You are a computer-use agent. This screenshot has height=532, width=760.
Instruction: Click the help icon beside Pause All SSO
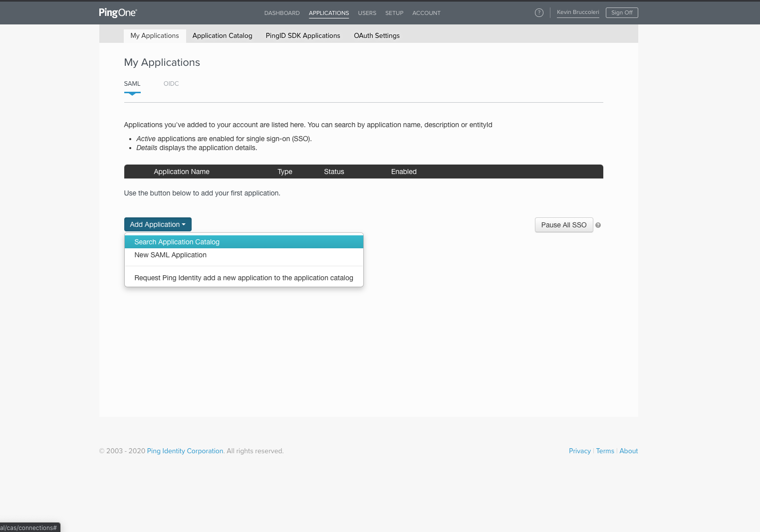pyautogui.click(x=598, y=225)
